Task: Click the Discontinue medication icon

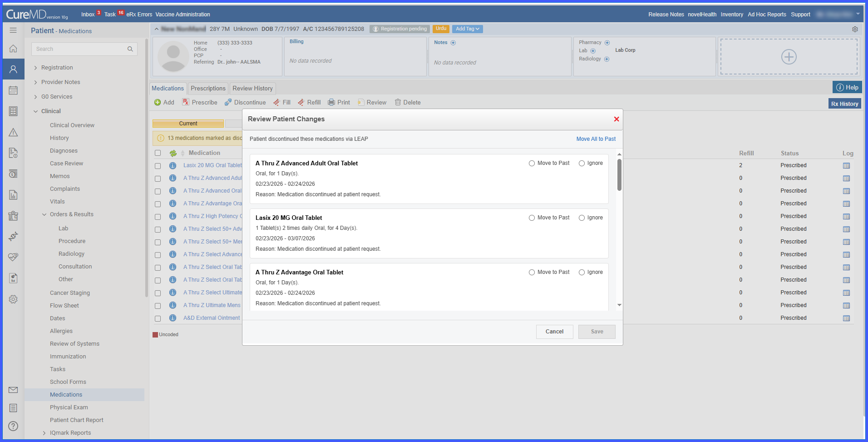Action: (228, 102)
